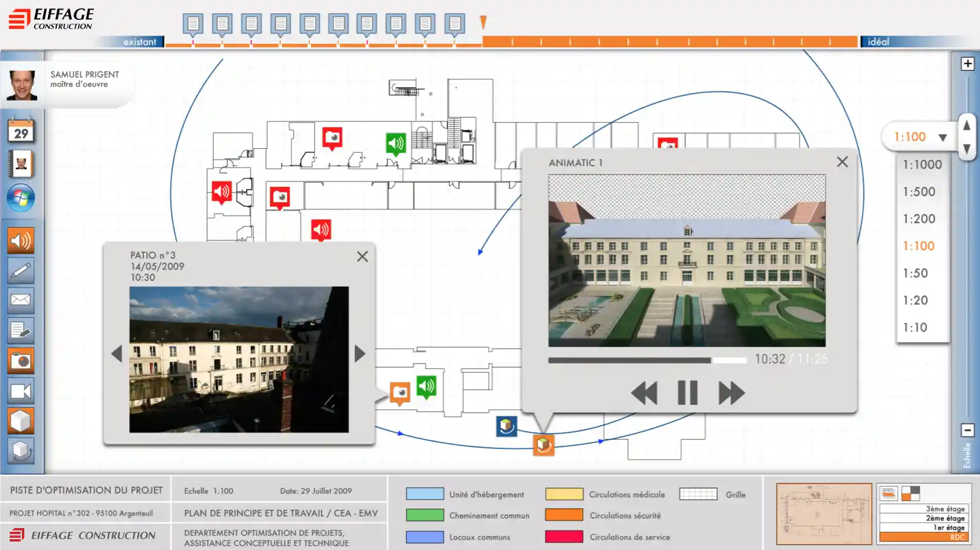Open the calendar icon showing 29
980x550 pixels.
pos(21,131)
